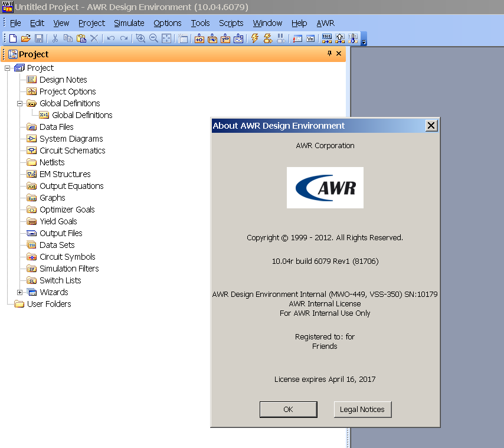
Task: Click the License expires April 16, 2017 text
Action: [325, 379]
